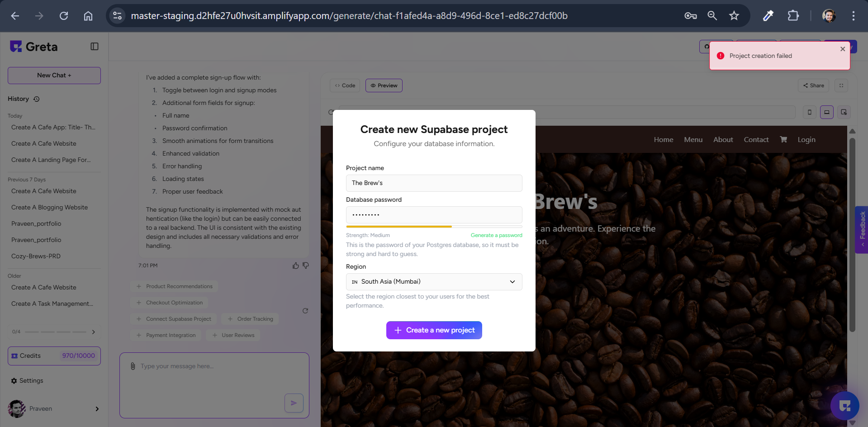Click Generate a password link
The width and height of the screenshot is (868, 427).
pyautogui.click(x=496, y=235)
